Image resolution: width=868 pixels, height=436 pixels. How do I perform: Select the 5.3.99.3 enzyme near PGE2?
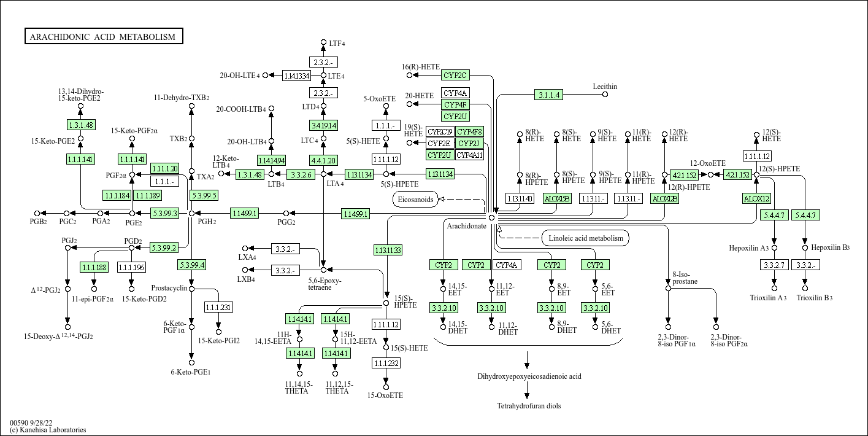tap(164, 213)
